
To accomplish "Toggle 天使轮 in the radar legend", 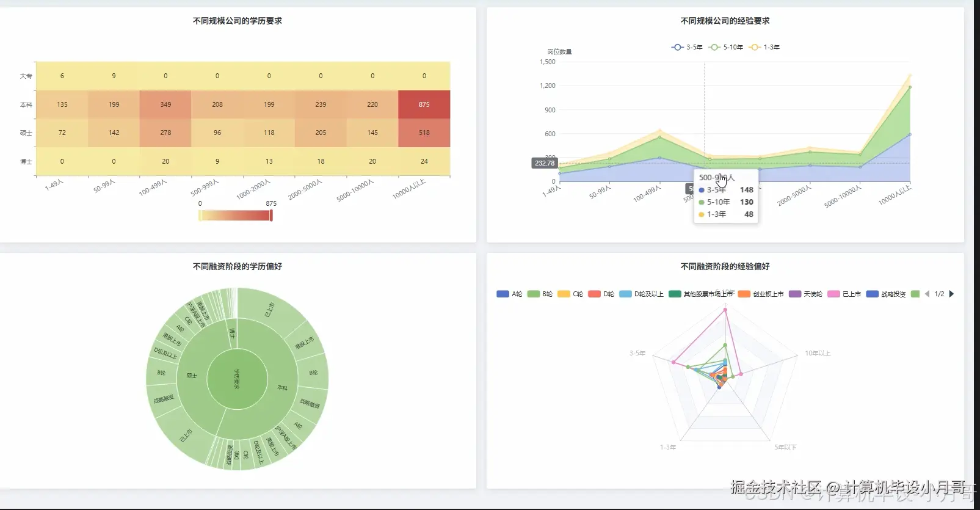I will (x=805, y=294).
